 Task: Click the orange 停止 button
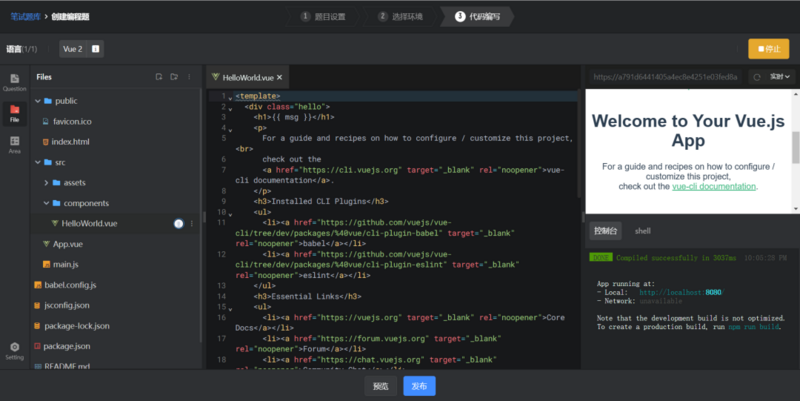click(769, 49)
